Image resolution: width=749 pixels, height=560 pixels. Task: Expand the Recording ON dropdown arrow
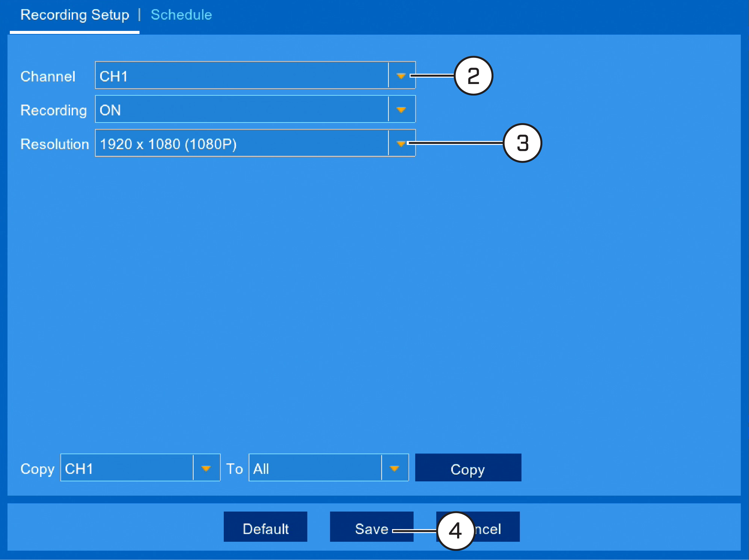click(x=401, y=109)
